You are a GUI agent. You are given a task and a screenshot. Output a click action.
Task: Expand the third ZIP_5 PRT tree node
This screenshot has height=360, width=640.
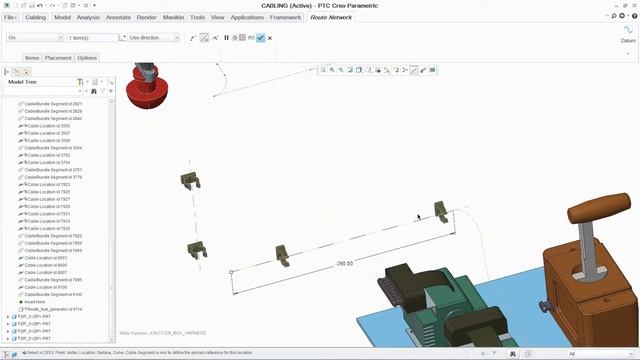8,331
